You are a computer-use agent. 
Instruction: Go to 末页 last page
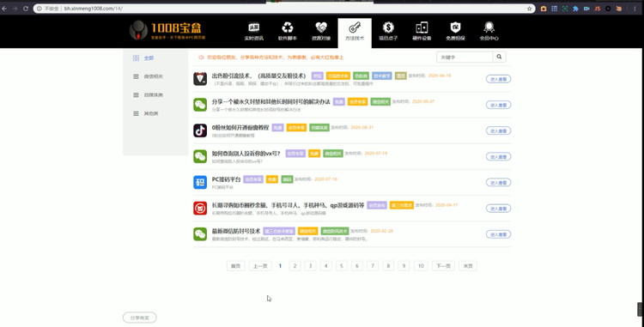click(x=468, y=266)
